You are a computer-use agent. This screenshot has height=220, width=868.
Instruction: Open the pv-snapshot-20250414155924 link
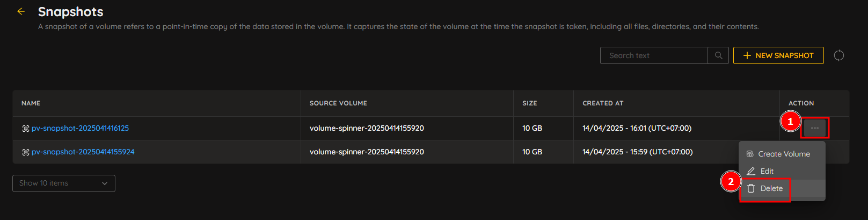coord(83,152)
